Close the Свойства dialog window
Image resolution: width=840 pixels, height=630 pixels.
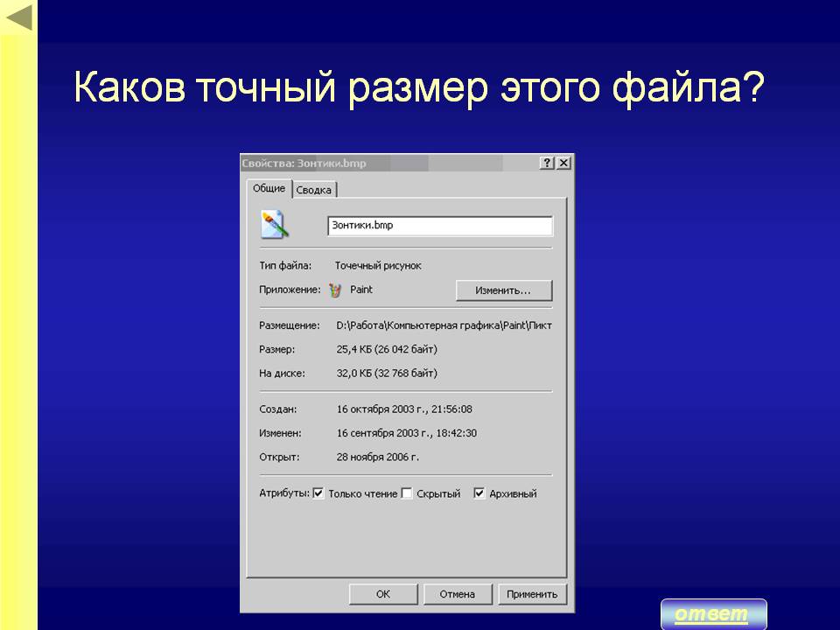[563, 164]
